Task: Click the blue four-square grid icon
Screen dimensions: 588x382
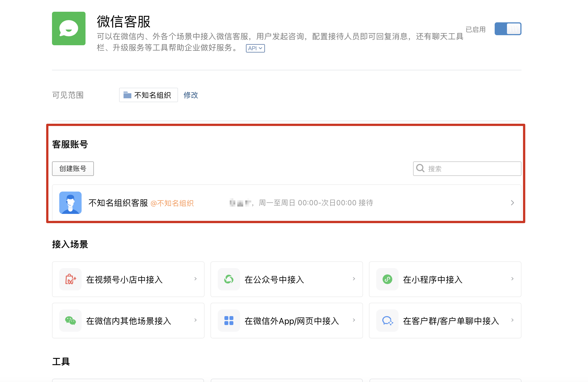Action: click(229, 321)
